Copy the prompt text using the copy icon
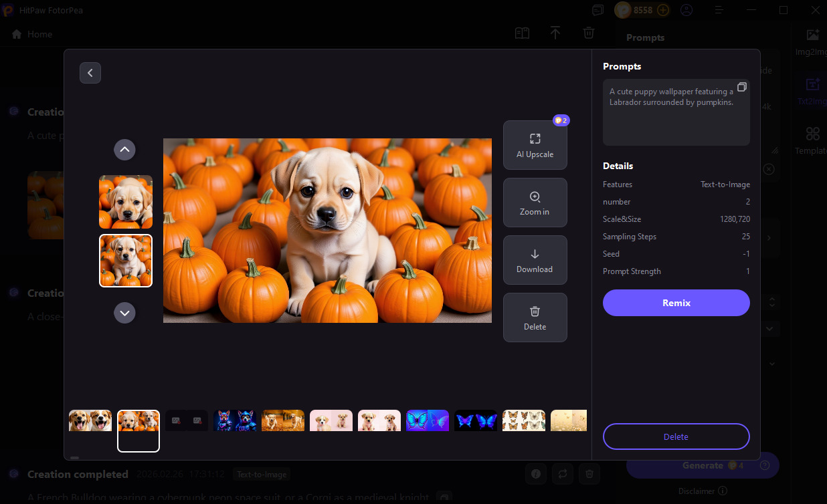The height and width of the screenshot is (504, 827). point(741,87)
